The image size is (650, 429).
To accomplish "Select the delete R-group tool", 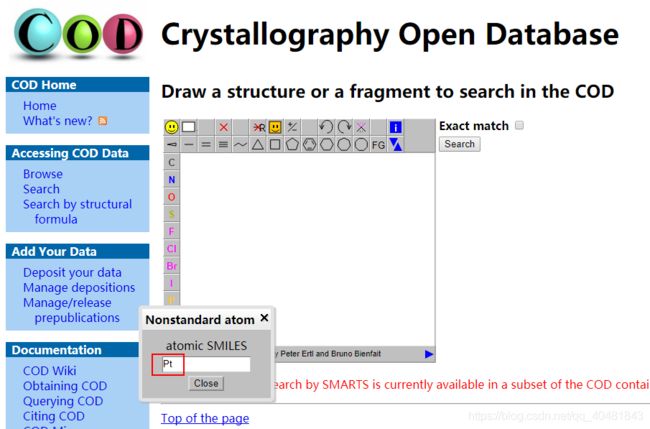I will pyautogui.click(x=258, y=127).
